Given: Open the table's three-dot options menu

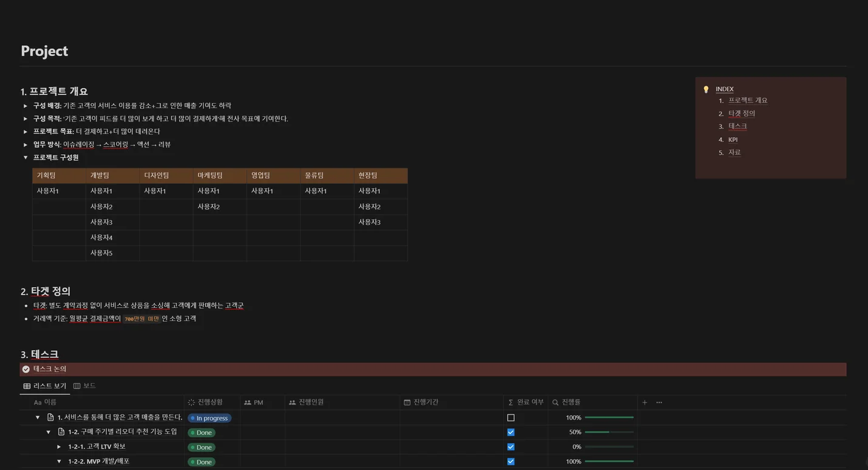Looking at the screenshot, I should 659,403.
